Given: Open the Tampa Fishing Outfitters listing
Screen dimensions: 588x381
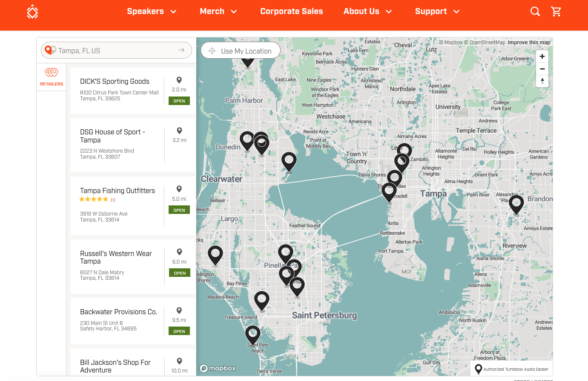Looking at the screenshot, I should [x=118, y=190].
